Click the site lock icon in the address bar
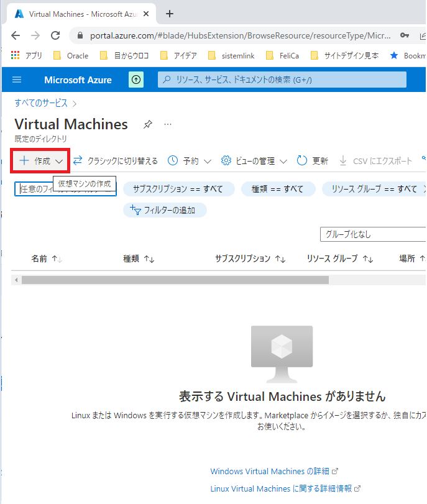 80,35
